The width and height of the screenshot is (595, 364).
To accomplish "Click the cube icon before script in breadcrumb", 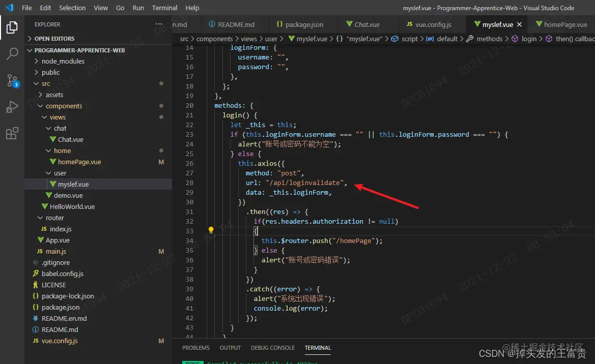I will coord(394,39).
